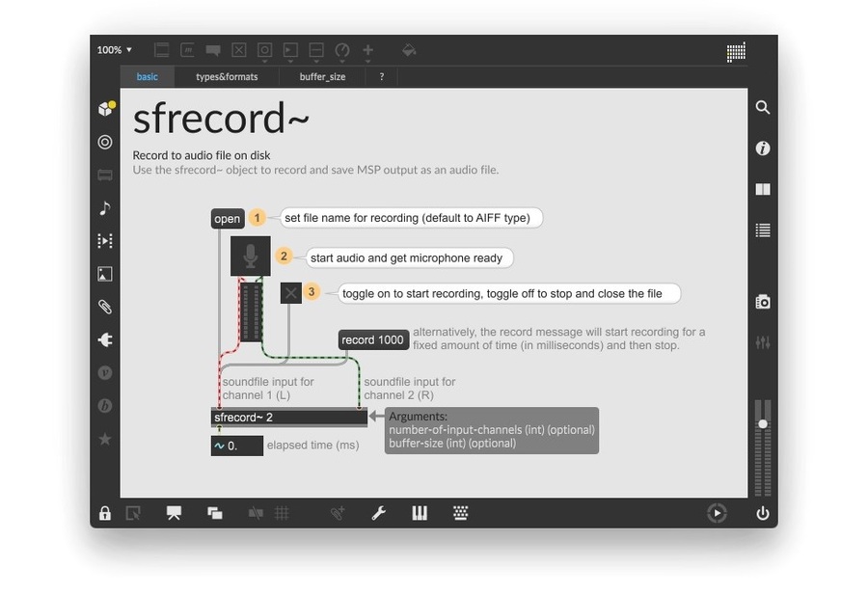Open the paperclip snippets browser
868x595 pixels.
tap(105, 307)
